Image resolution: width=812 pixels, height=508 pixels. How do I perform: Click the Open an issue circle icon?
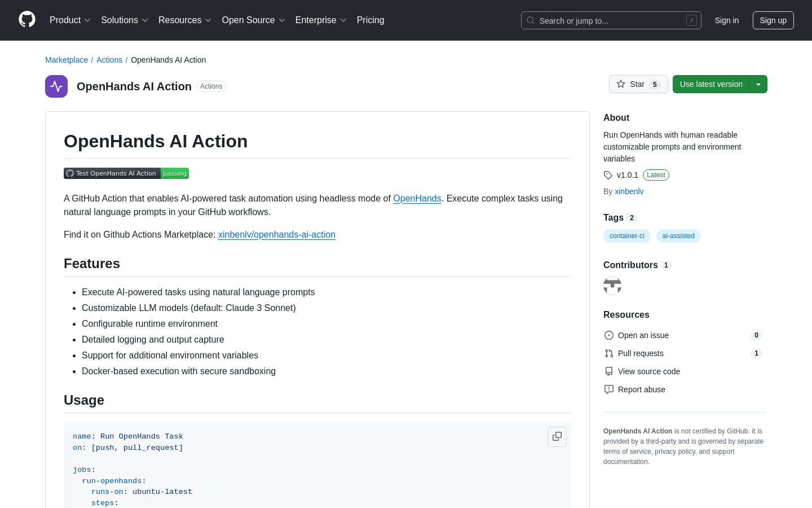(609, 335)
